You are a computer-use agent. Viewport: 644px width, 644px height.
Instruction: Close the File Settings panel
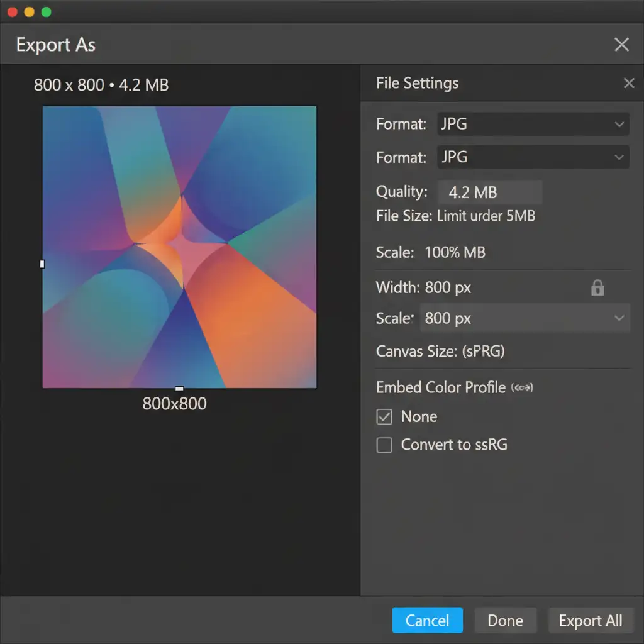point(628,83)
